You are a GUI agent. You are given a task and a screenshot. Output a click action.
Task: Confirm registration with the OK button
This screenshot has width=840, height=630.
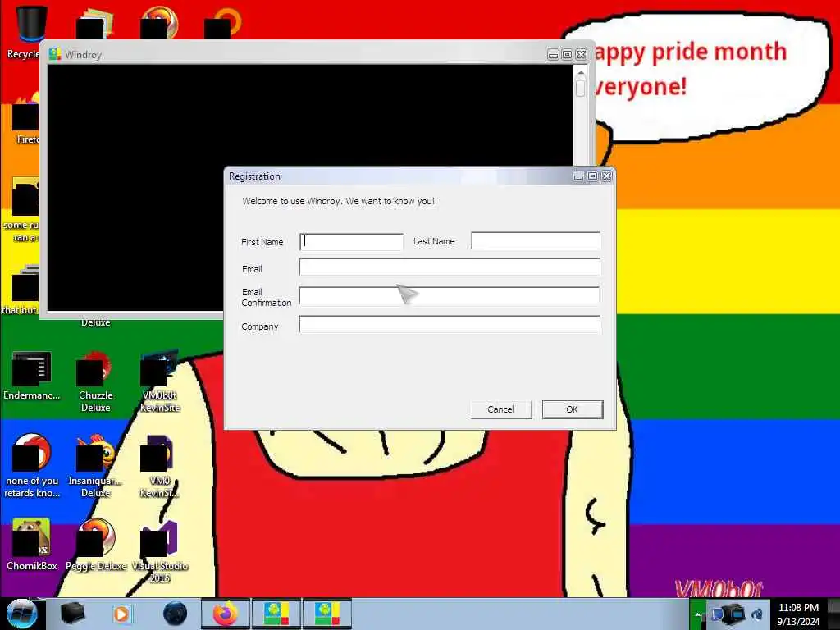(x=572, y=409)
